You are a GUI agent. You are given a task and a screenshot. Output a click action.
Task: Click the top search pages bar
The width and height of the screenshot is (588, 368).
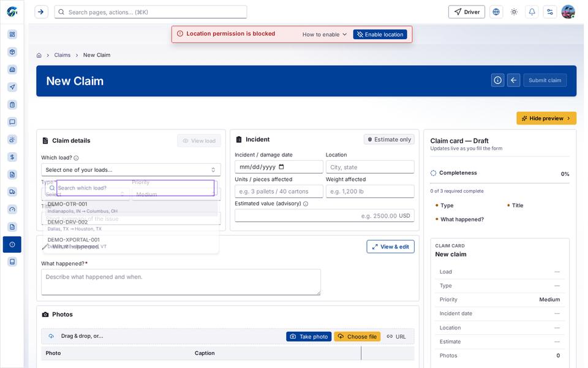click(x=151, y=12)
